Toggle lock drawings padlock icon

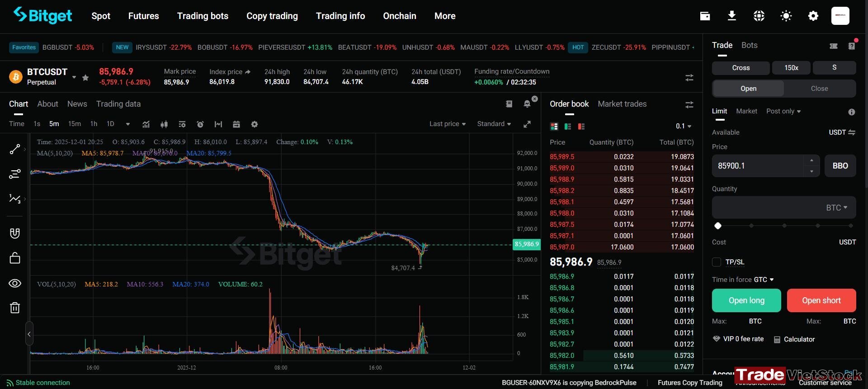15,258
